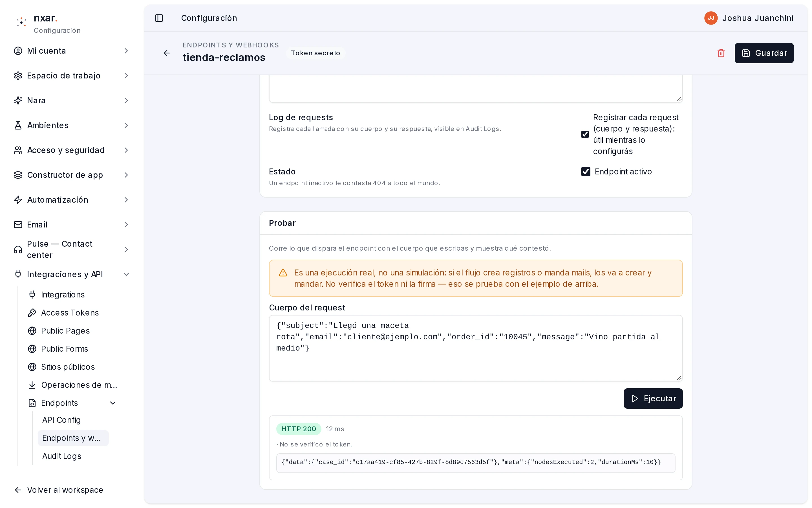Run the test with Ejecutar

click(653, 398)
